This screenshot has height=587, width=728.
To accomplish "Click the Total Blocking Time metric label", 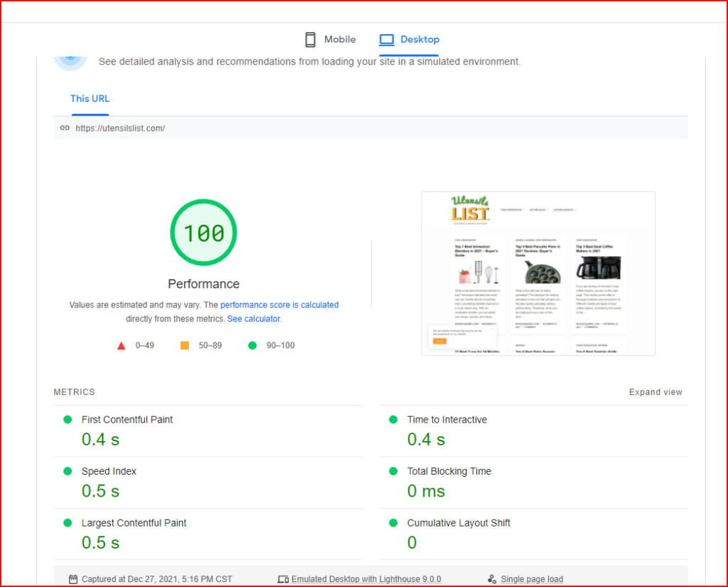I will pos(449,471).
